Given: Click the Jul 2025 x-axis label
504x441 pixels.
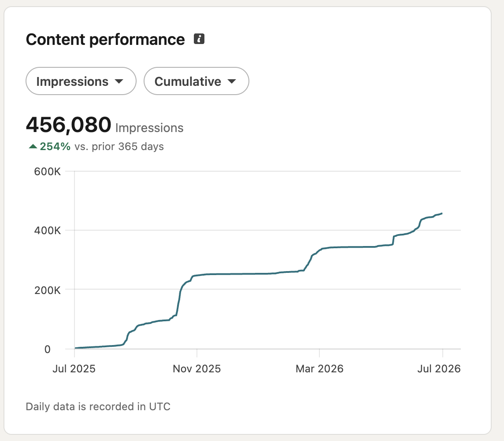Looking at the screenshot, I should (x=74, y=368).
